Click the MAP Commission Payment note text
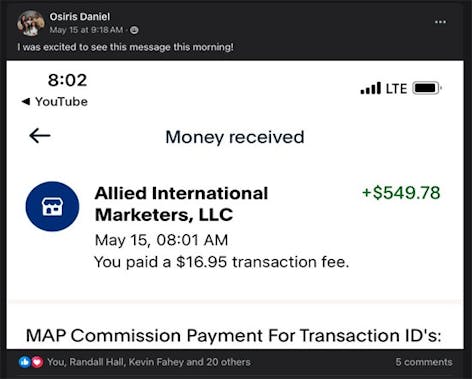Image resolution: width=472 pixels, height=379 pixels. click(x=234, y=335)
